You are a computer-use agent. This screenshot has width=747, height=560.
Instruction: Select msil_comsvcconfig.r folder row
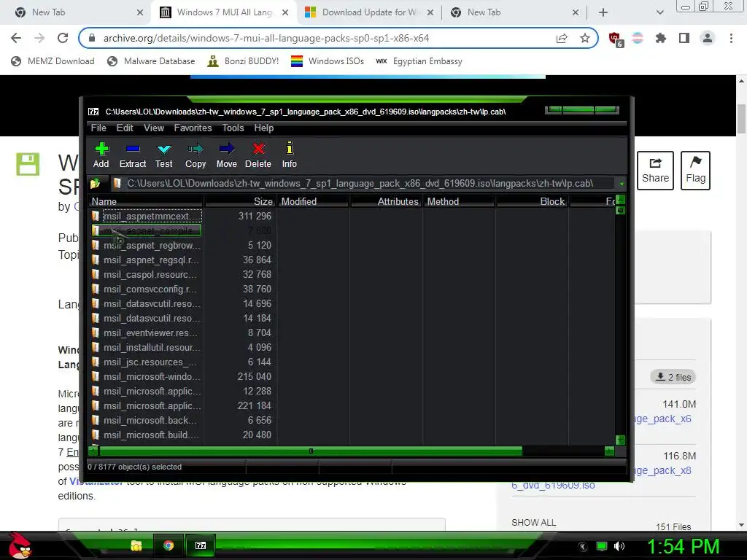147,289
